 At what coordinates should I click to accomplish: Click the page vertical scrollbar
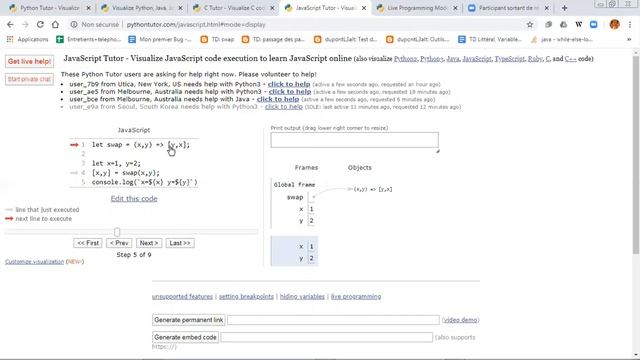point(636,155)
